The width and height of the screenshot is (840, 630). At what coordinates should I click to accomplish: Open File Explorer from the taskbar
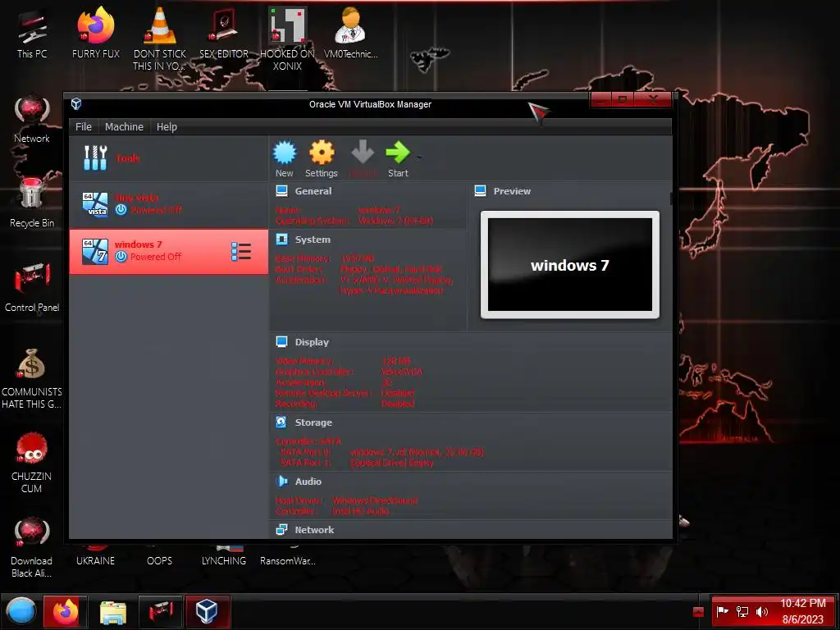(x=113, y=611)
